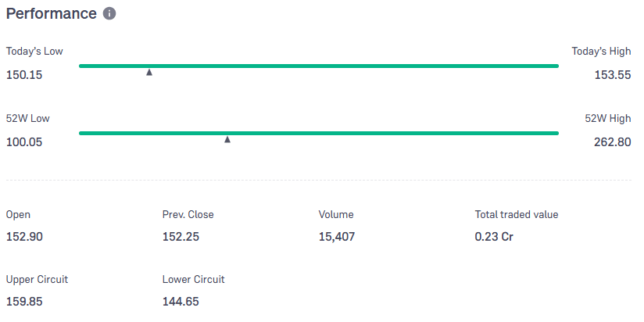Click the Upper Circuit value 159.85

tap(24, 301)
